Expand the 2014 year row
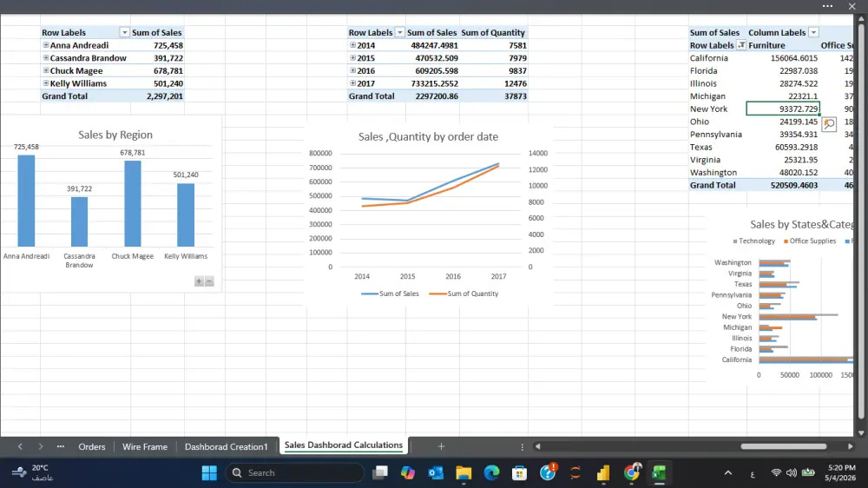The image size is (868, 488). pyautogui.click(x=352, y=45)
